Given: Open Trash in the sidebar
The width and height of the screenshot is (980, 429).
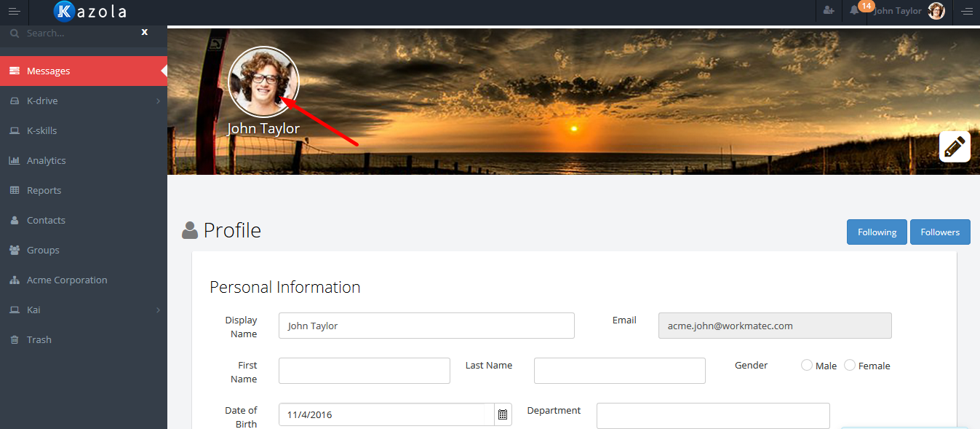Looking at the screenshot, I should 84,339.
